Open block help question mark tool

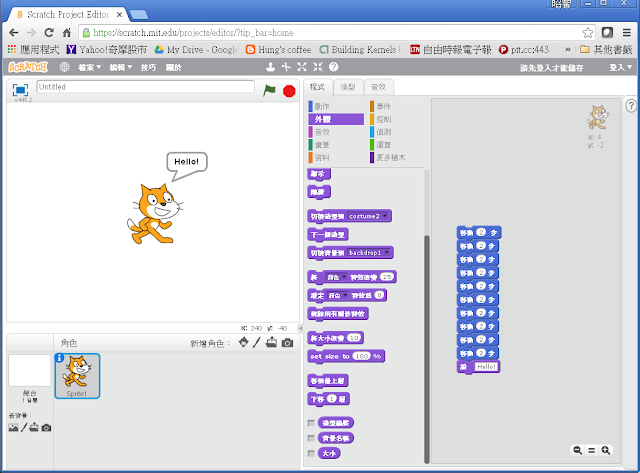tap(333, 67)
